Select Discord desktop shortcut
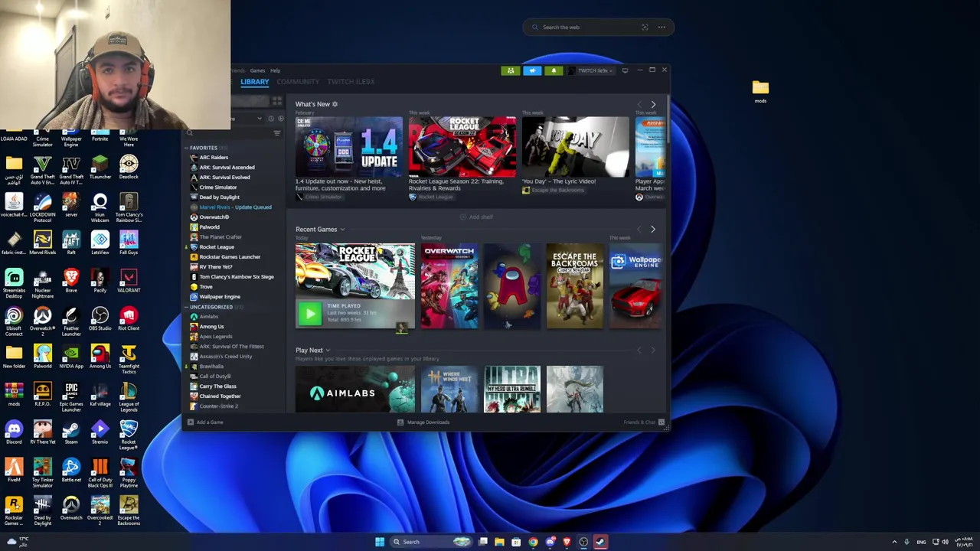The width and height of the screenshot is (980, 551). [14, 432]
